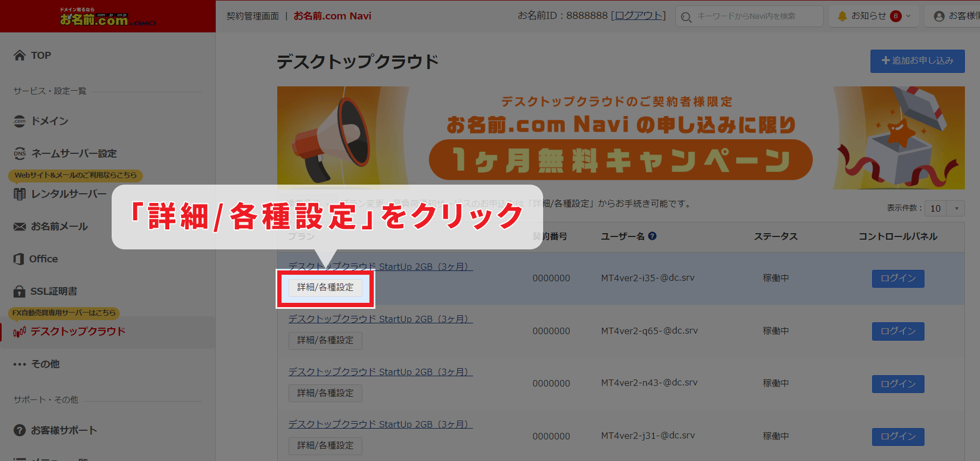Screen dimensions: 980x461
Task: Click 詳細/各種設定 for MT4ver2-i35 row
Action: tap(325, 288)
